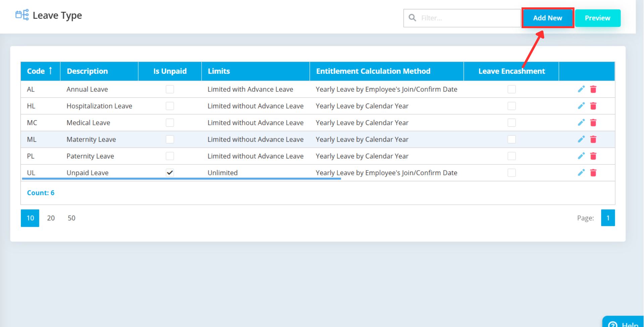Toggle Is Unpaid checkbox for Medical Leave

(x=170, y=123)
